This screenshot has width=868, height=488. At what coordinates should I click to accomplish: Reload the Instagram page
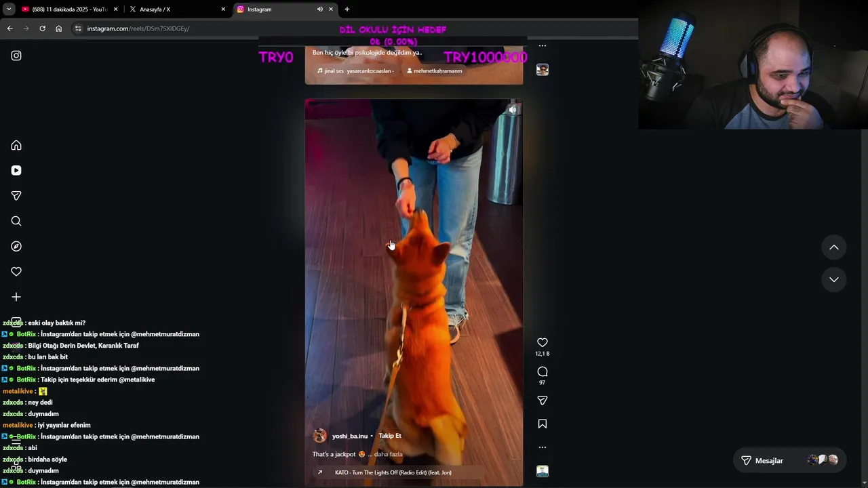pyautogui.click(x=42, y=28)
